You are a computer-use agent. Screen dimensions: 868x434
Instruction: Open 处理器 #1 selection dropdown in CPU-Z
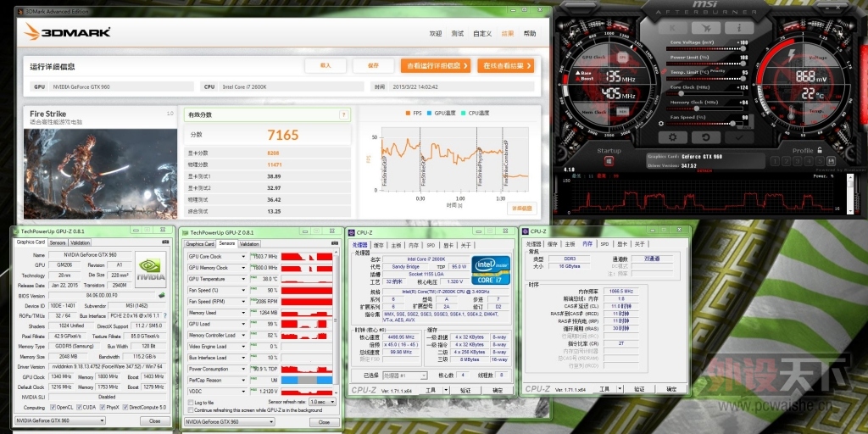coord(405,376)
